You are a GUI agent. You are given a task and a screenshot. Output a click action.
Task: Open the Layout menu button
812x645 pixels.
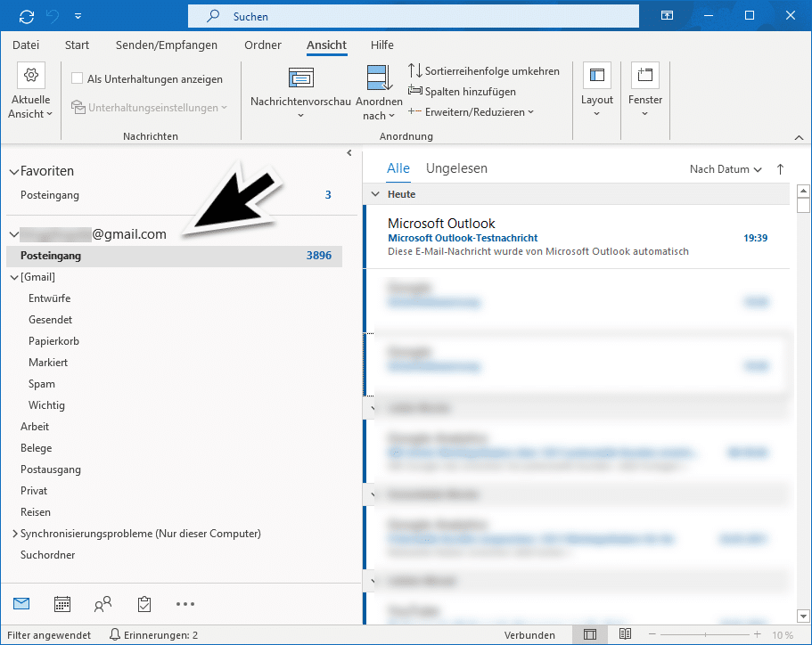point(596,91)
